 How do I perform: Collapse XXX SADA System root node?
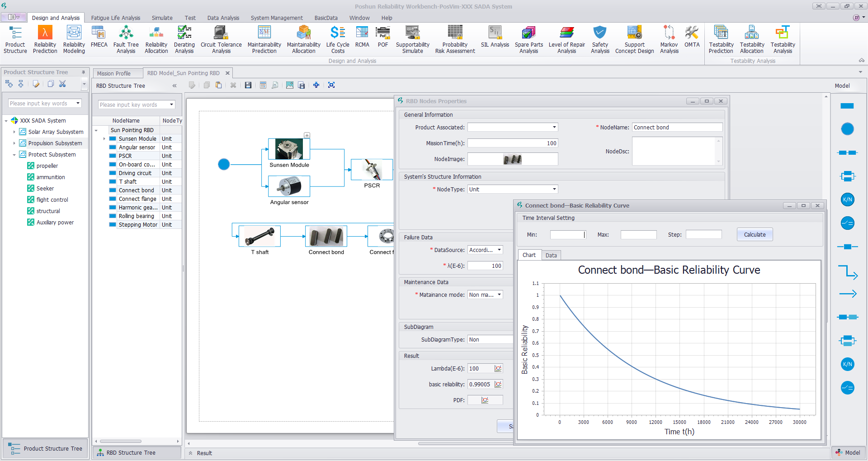(x=6, y=121)
